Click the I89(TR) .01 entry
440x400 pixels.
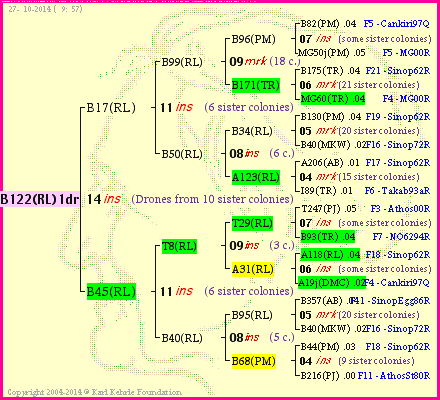pyautogui.click(x=326, y=191)
